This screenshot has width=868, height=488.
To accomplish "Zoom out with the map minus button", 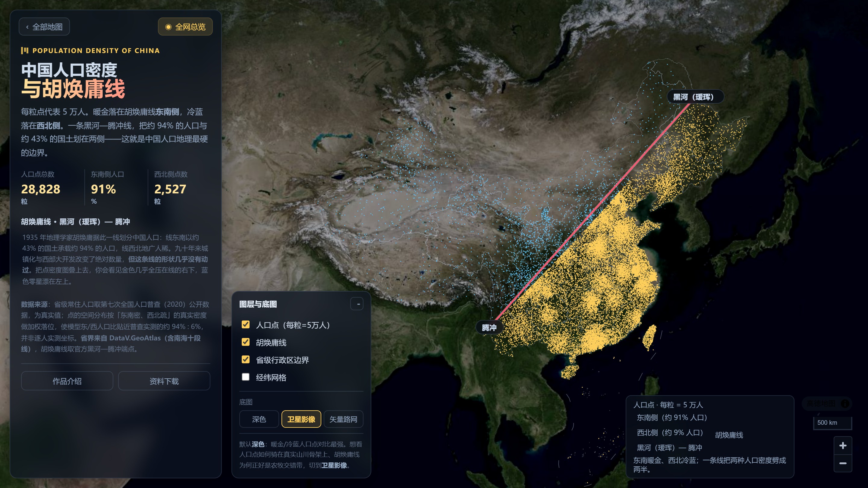I will click(x=843, y=463).
